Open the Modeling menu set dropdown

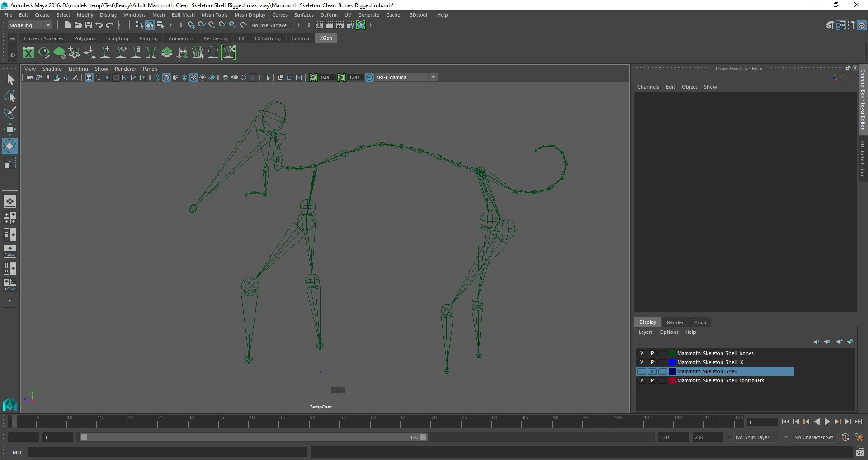coord(30,25)
